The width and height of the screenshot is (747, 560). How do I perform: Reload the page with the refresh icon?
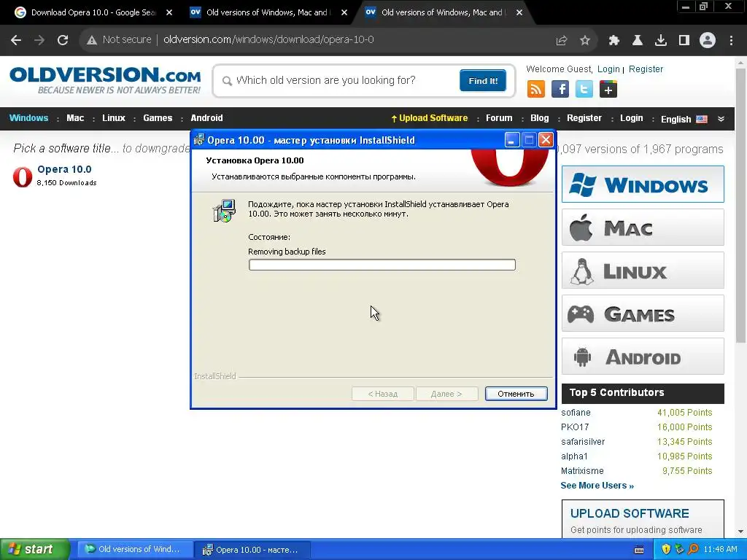(x=63, y=40)
